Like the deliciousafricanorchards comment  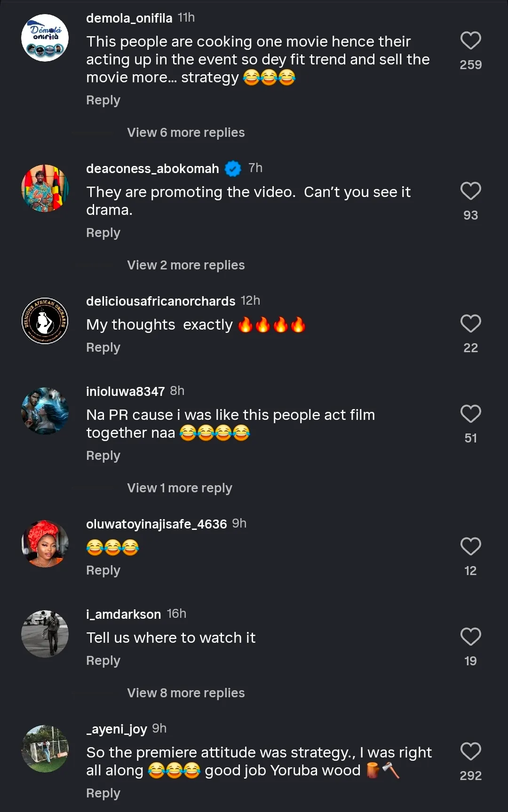click(x=470, y=324)
